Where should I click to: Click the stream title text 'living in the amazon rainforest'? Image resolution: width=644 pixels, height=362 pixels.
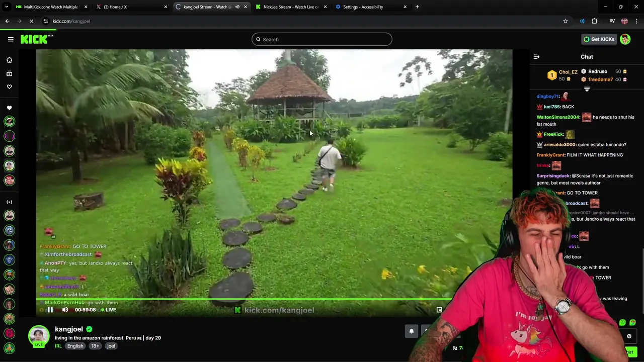pos(89,338)
